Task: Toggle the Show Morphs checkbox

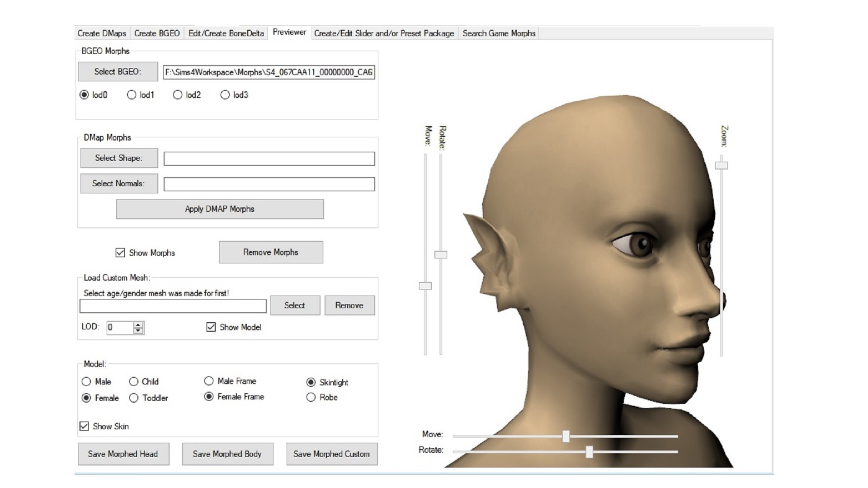Action: [x=120, y=253]
